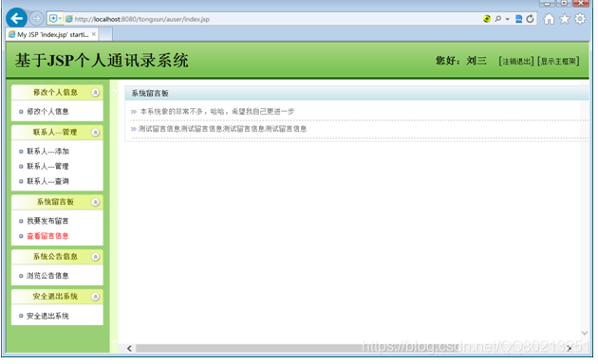Click horizontal scrollbar left arrow
This screenshot has height=364, width=598.
[130, 349]
